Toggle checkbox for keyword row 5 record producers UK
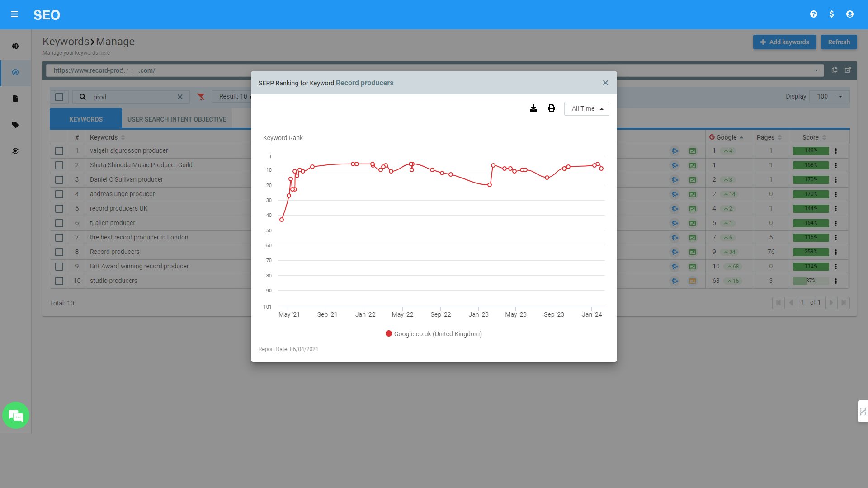Viewport: 868px width, 488px height. [59, 209]
